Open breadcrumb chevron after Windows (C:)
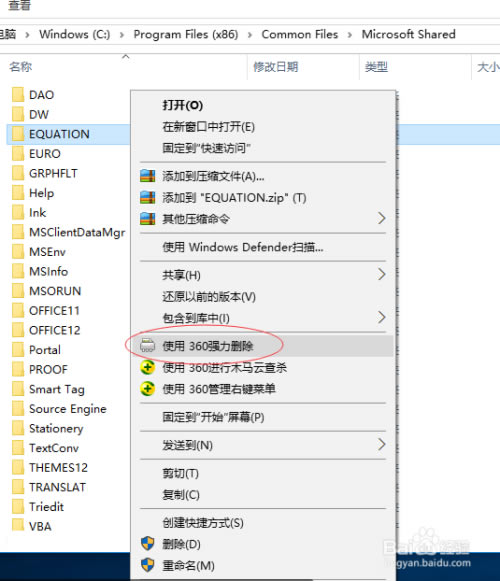 [122, 35]
